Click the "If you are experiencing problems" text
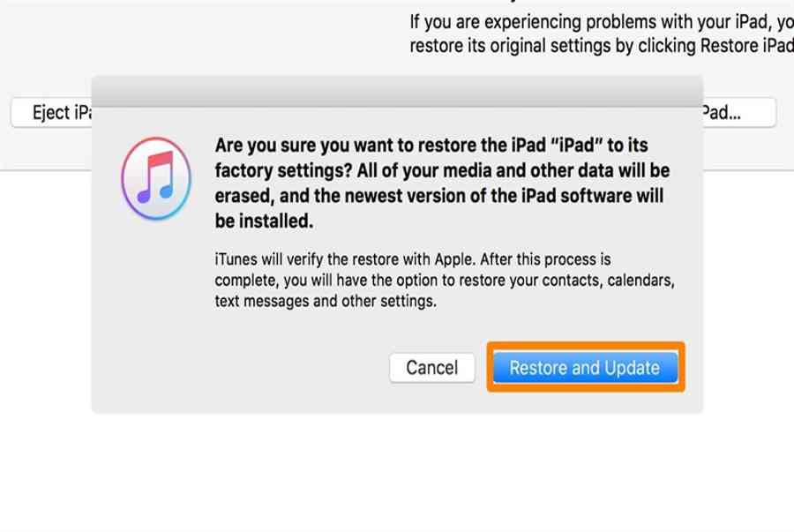The image size is (794, 532). (600, 22)
